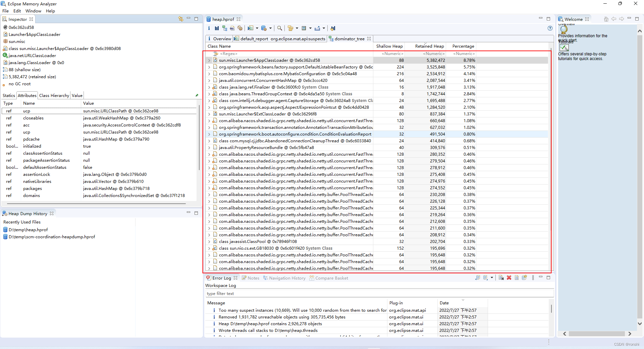Screen dimensions: 644x349
Task: Click import log icon in Error Log
Action: click(x=485, y=278)
